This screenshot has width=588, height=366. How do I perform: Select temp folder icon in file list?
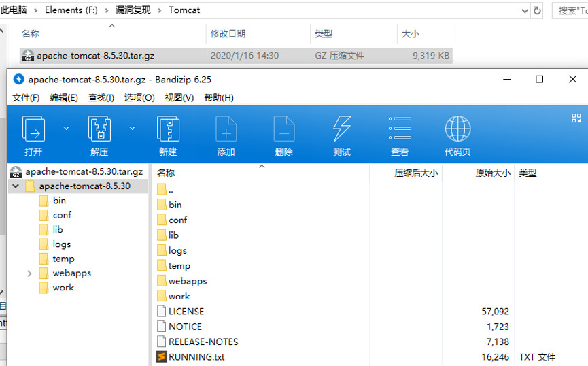162,266
